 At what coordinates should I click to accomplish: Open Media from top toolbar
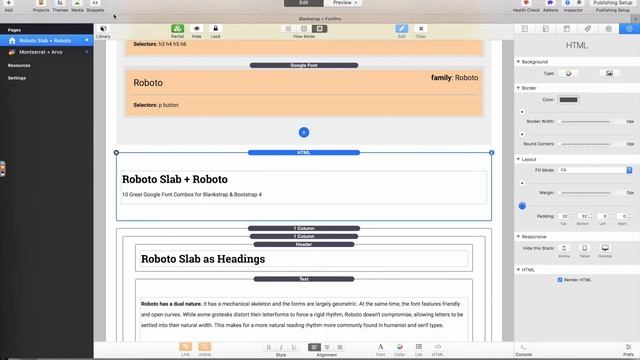pyautogui.click(x=77, y=5)
